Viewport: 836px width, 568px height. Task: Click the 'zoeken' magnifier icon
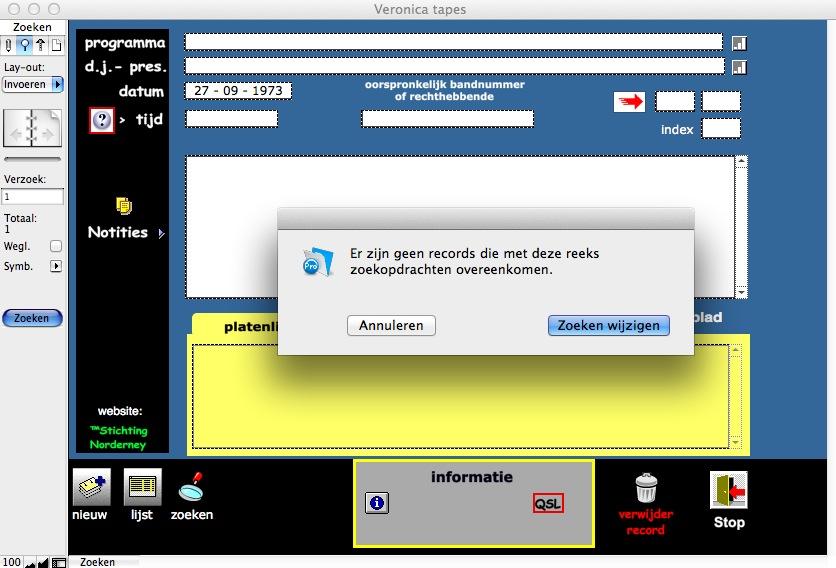(191, 487)
